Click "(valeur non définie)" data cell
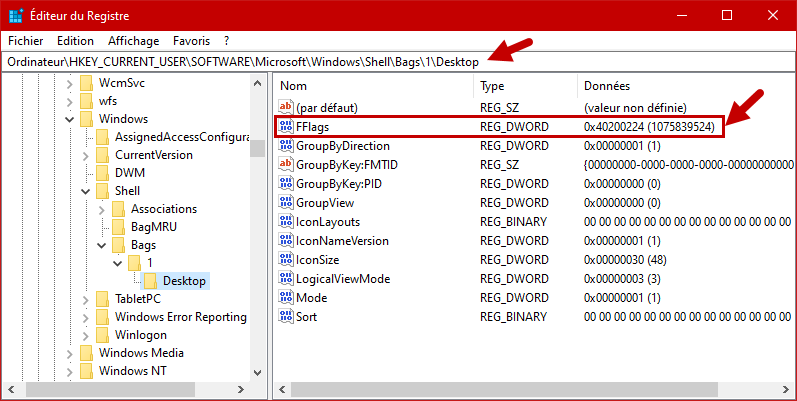This screenshot has width=797, height=401. coord(635,108)
